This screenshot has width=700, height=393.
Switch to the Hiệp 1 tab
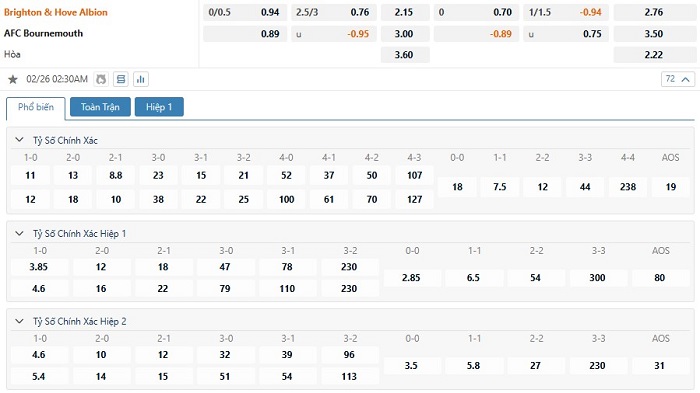click(159, 107)
